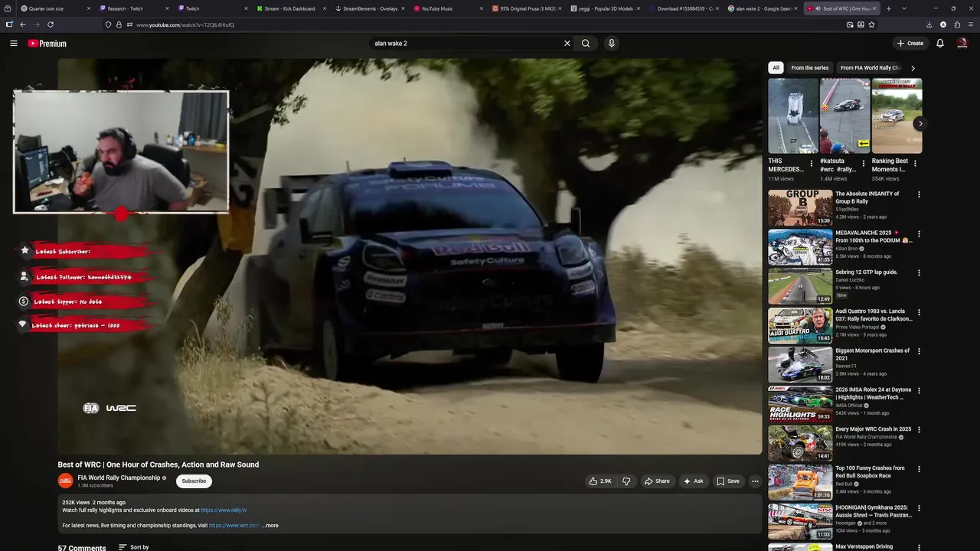The image size is (980, 551).
Task: Advance the Shorts shelf with next arrow
Action: [920, 123]
